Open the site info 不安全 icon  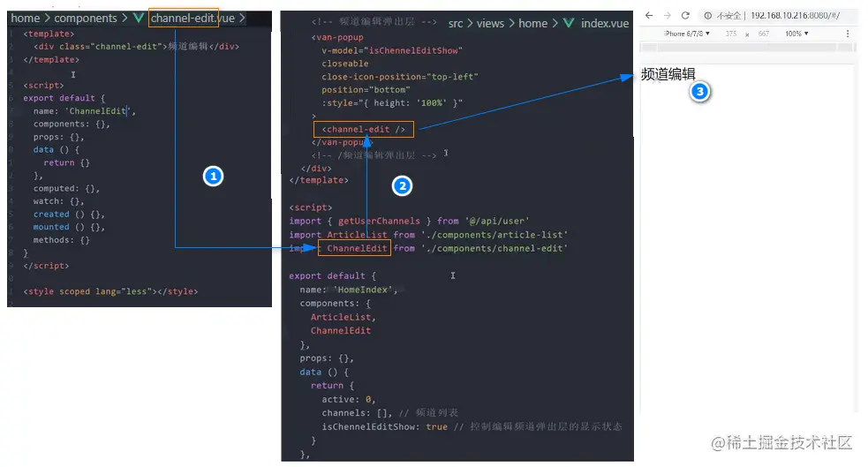point(707,16)
